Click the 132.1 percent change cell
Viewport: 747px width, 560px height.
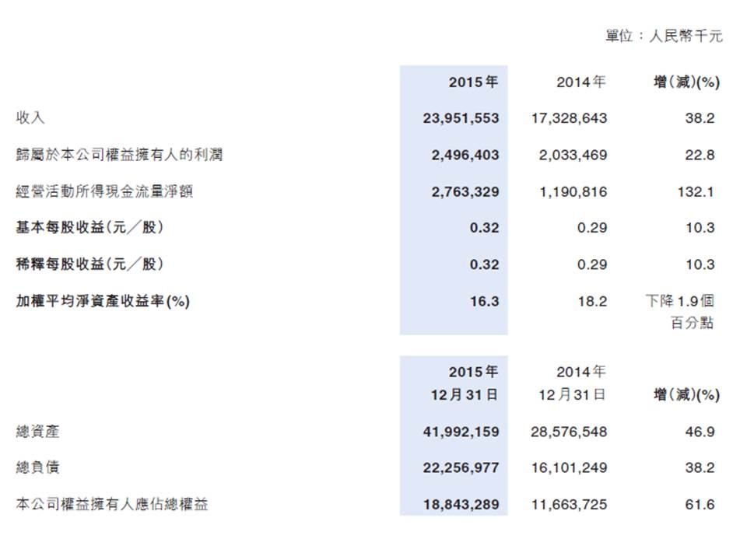coord(696,191)
